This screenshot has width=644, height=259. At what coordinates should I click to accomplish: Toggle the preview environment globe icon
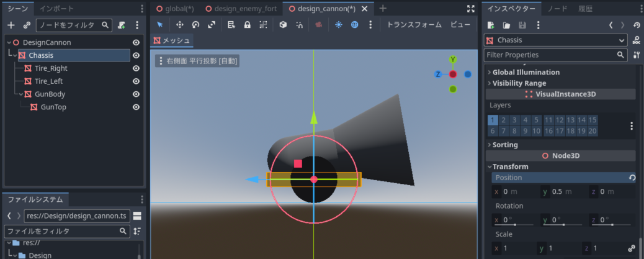354,25
